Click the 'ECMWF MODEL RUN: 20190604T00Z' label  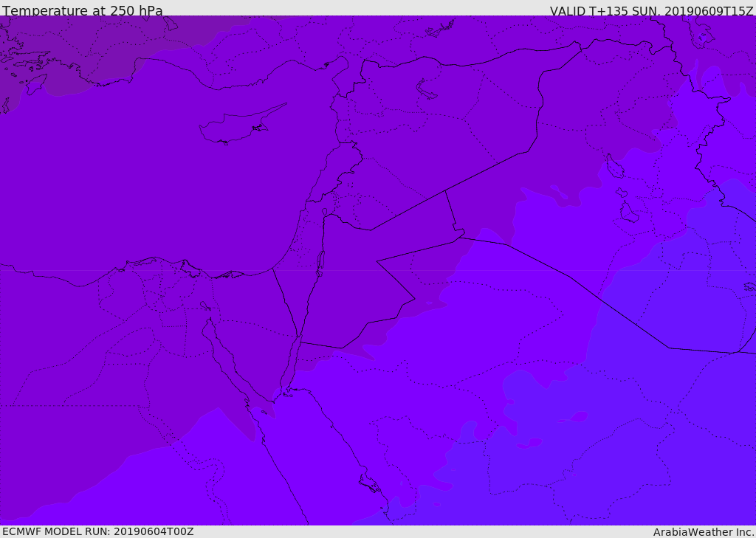(x=98, y=531)
